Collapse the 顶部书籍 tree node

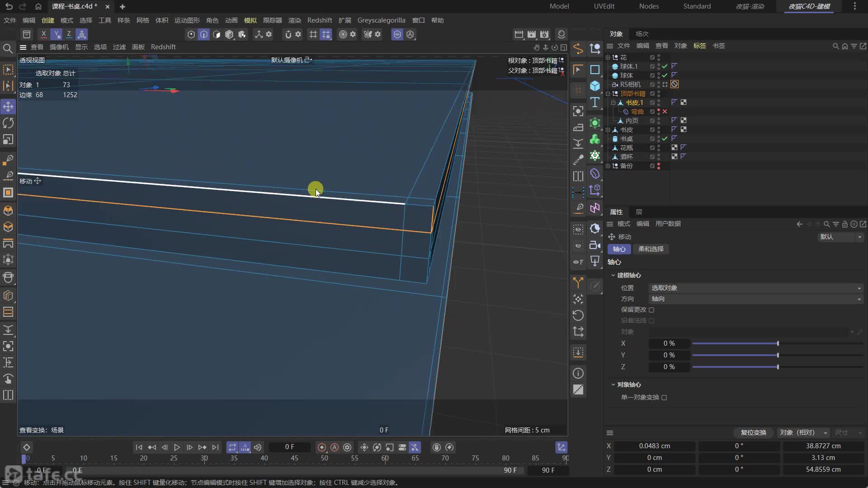[x=608, y=94]
